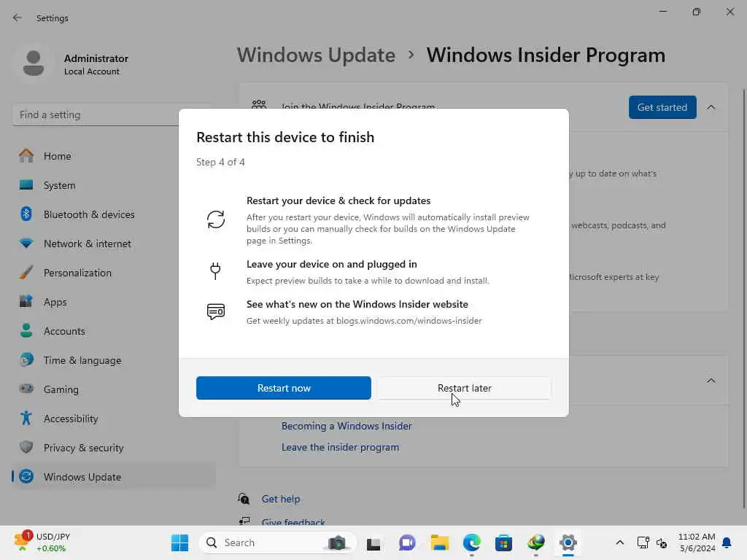Open Microsoft Store from taskbar

coord(503,542)
